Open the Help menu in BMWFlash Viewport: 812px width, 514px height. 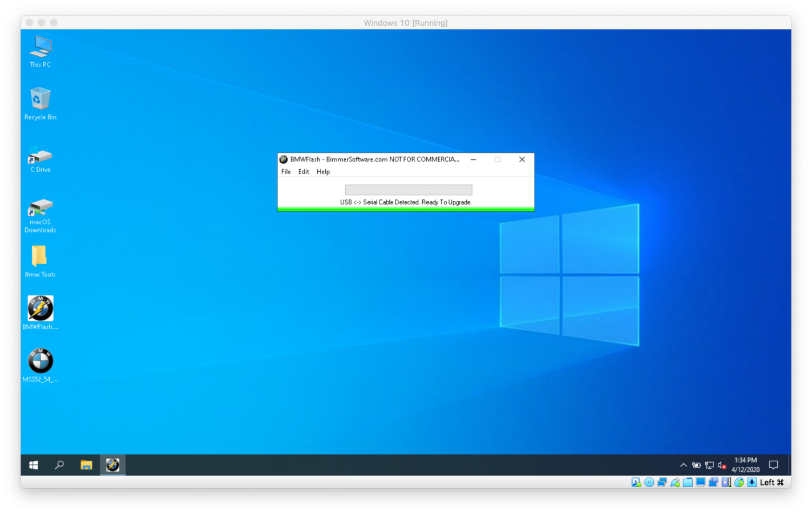click(x=323, y=171)
